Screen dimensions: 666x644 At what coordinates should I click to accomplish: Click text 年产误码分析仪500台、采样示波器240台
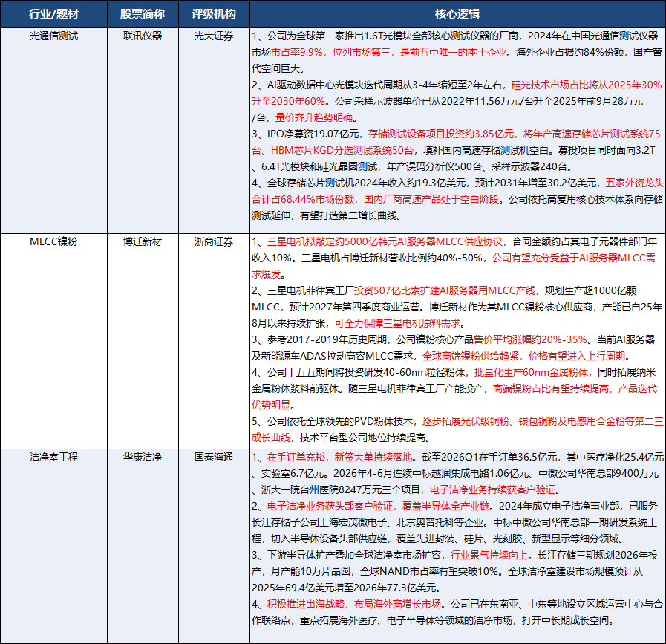pyautogui.click(x=479, y=167)
